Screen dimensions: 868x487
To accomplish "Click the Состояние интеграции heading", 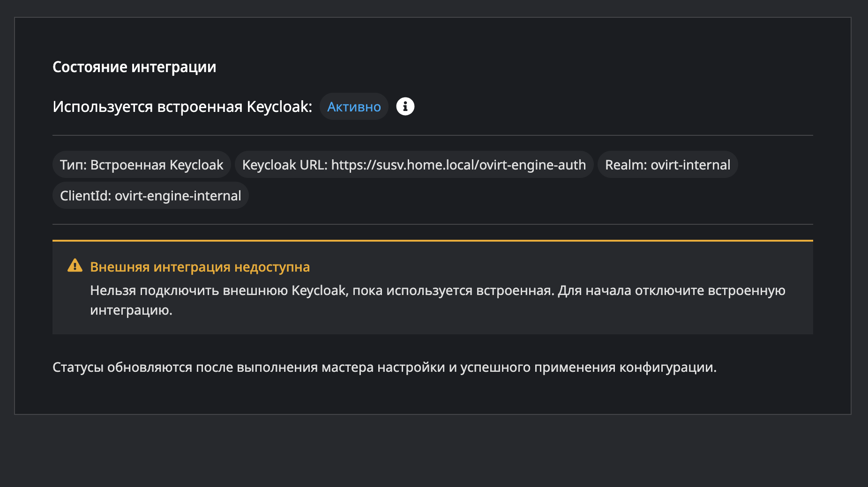I will pos(134,67).
